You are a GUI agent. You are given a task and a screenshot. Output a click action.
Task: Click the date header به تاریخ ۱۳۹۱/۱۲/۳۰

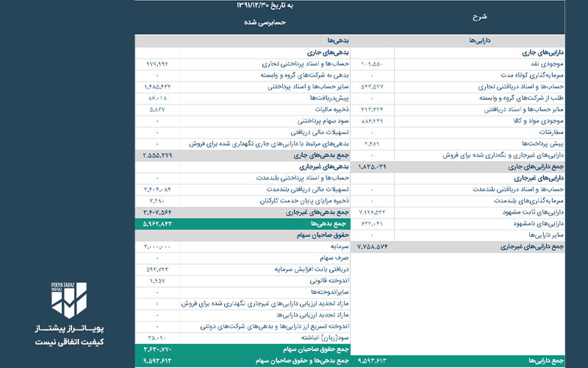tap(265, 5)
